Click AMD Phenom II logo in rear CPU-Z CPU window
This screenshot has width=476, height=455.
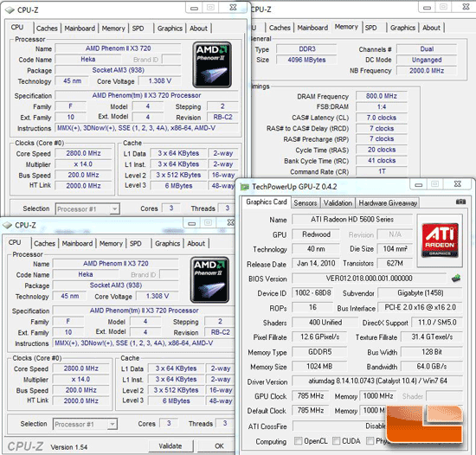click(212, 65)
